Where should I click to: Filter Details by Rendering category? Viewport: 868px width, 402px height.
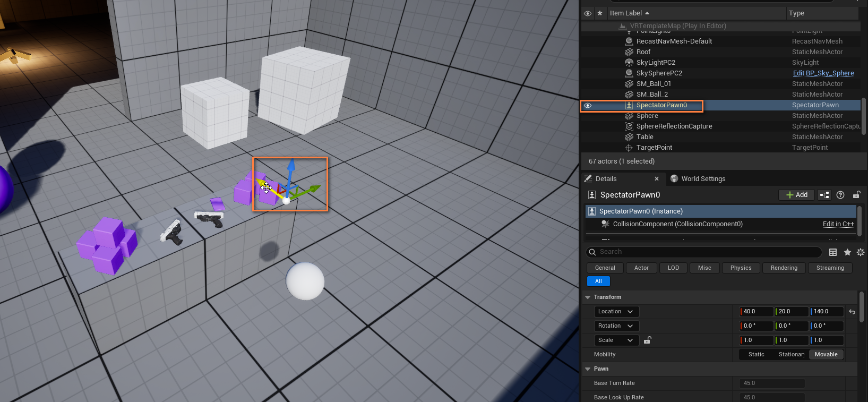(784, 268)
